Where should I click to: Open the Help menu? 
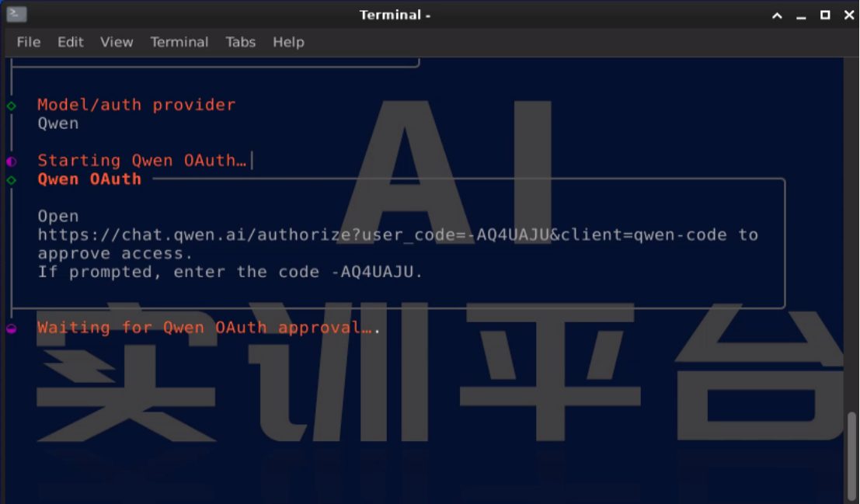pos(288,42)
